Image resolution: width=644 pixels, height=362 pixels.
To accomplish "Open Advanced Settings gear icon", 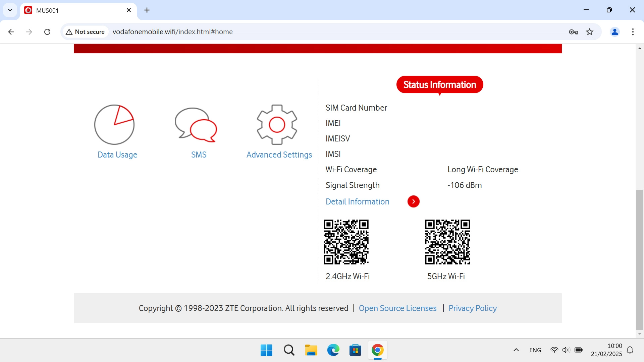I will pos(277,124).
